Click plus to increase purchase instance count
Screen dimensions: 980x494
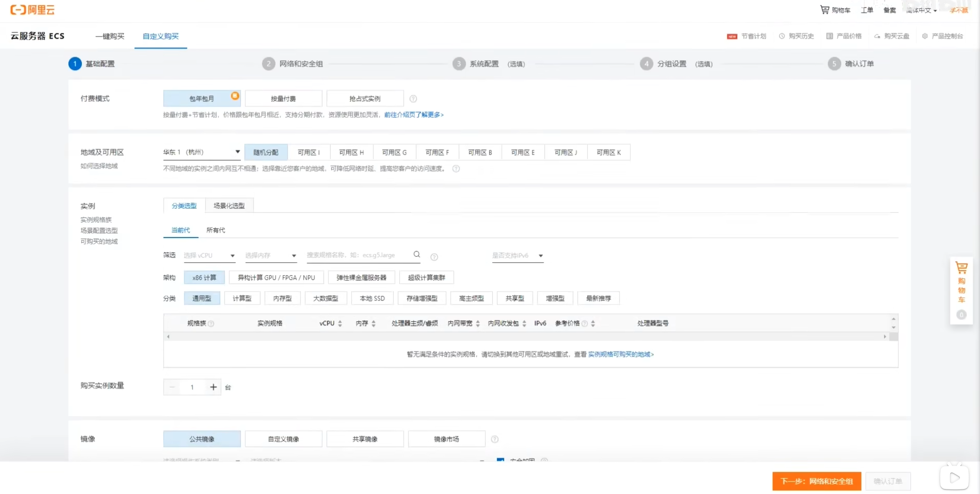[x=213, y=387]
